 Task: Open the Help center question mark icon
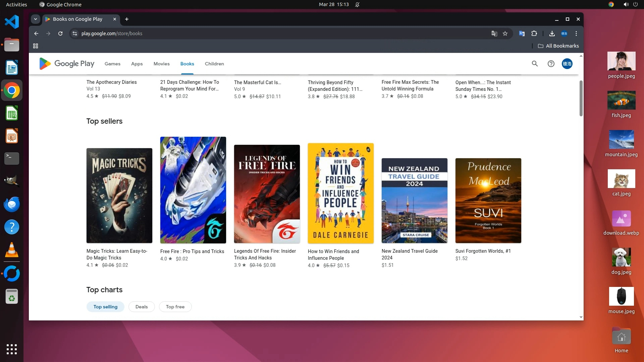pos(551,64)
